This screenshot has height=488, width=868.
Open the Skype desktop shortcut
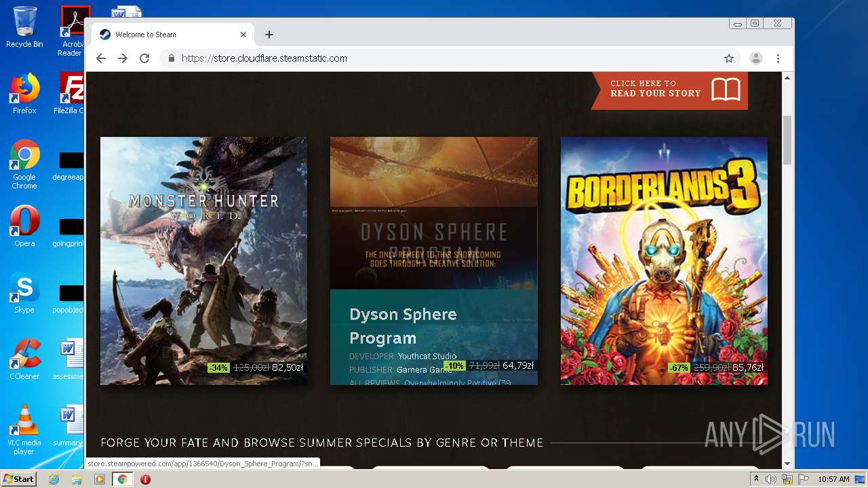(x=24, y=293)
